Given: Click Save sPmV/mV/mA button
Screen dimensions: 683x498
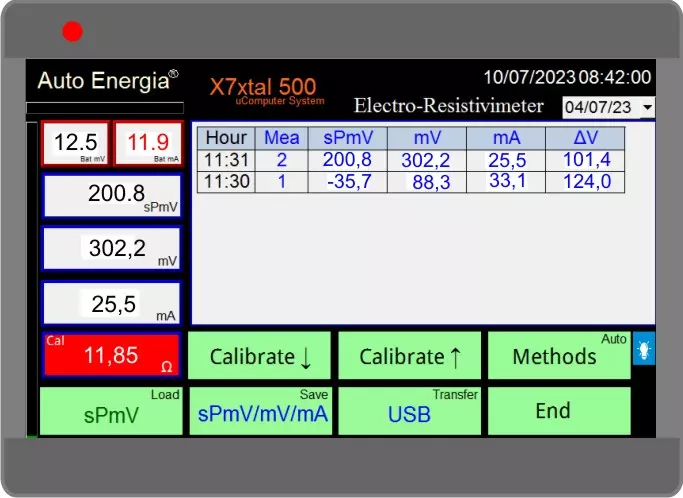Looking at the screenshot, I should tap(260, 411).
